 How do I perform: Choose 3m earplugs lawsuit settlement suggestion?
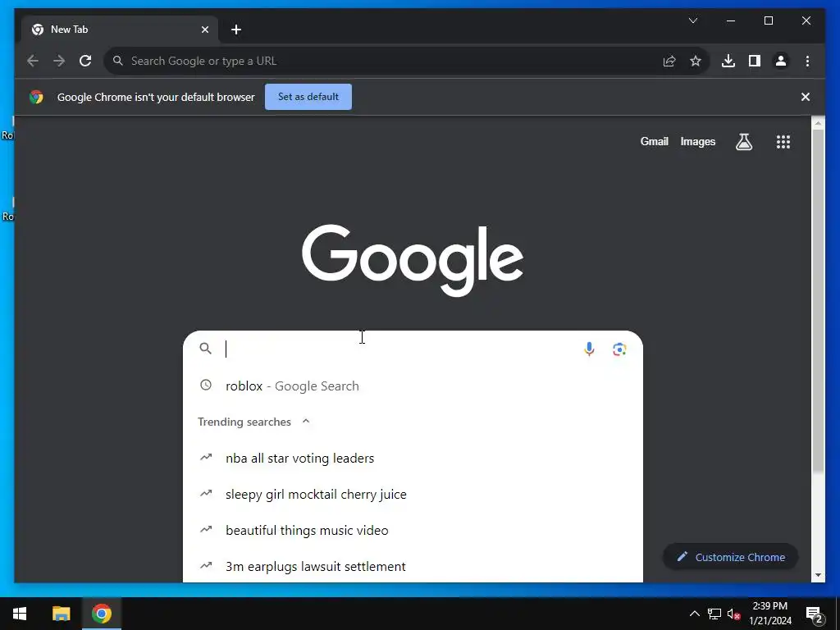[x=413, y=566]
